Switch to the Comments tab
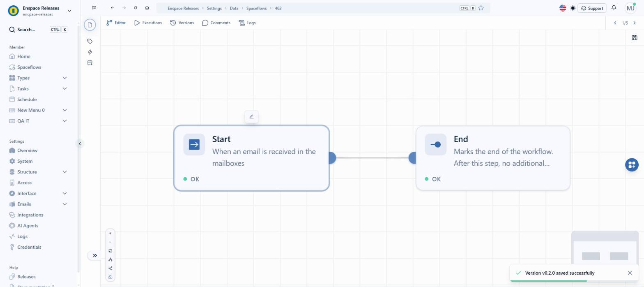 [216, 23]
